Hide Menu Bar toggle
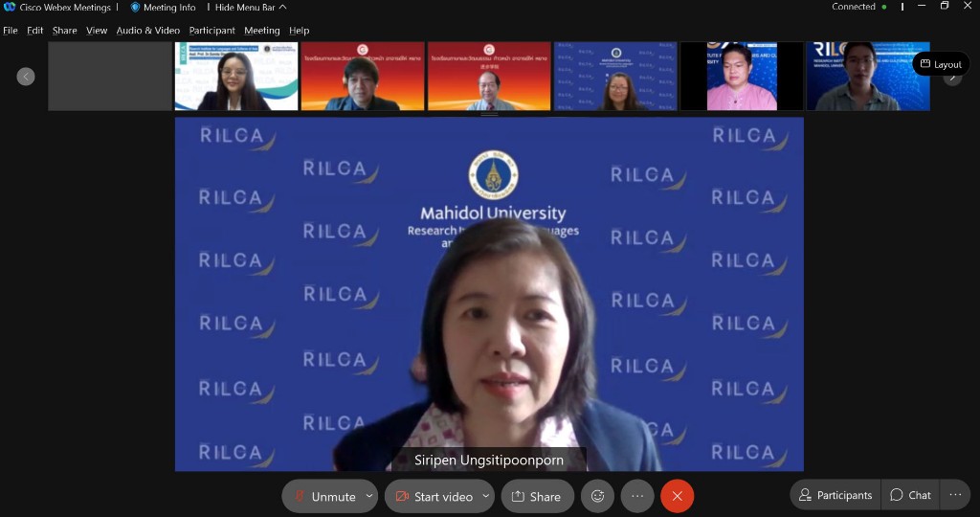The image size is (980, 517). click(251, 8)
